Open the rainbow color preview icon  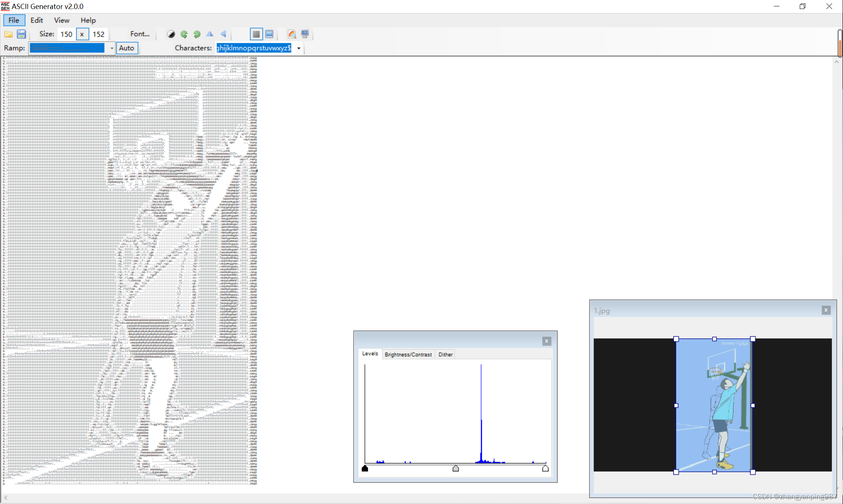[292, 34]
